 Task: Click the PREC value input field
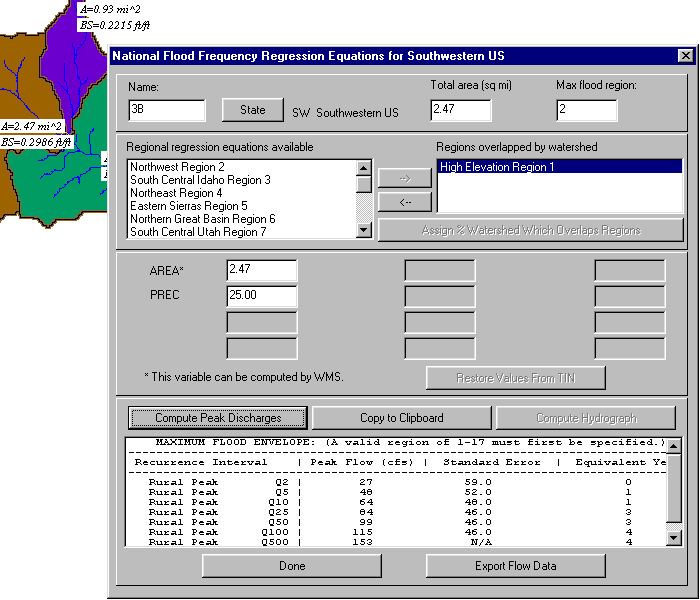pyautogui.click(x=261, y=296)
